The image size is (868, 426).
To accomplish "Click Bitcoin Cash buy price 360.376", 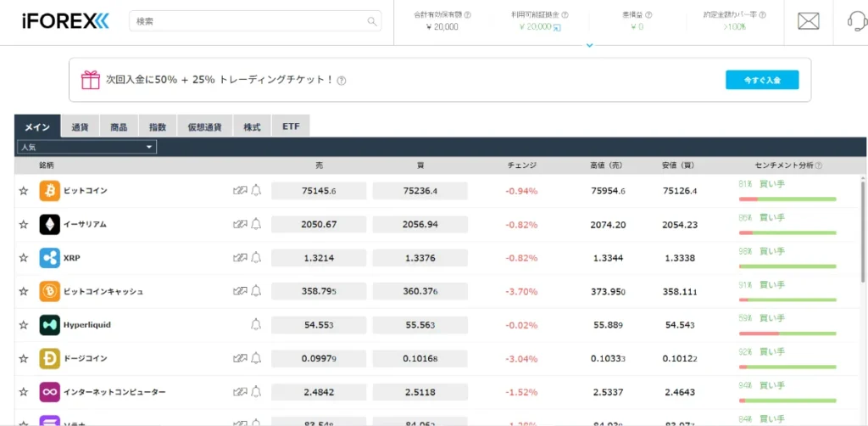I will click(x=420, y=291).
